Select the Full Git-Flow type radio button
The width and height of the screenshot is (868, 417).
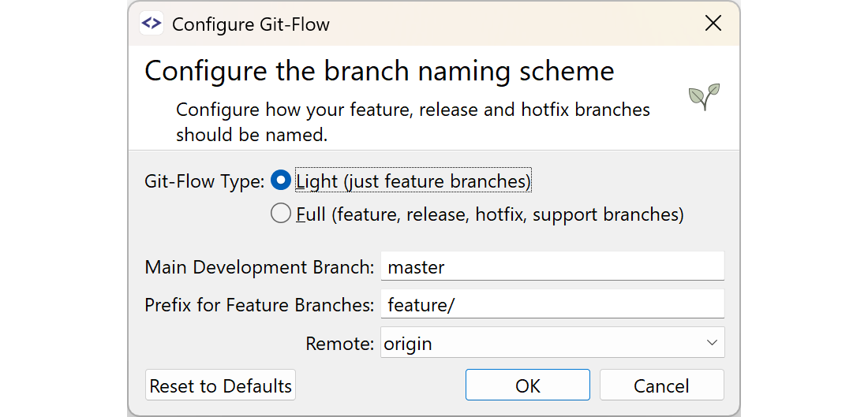tap(281, 214)
